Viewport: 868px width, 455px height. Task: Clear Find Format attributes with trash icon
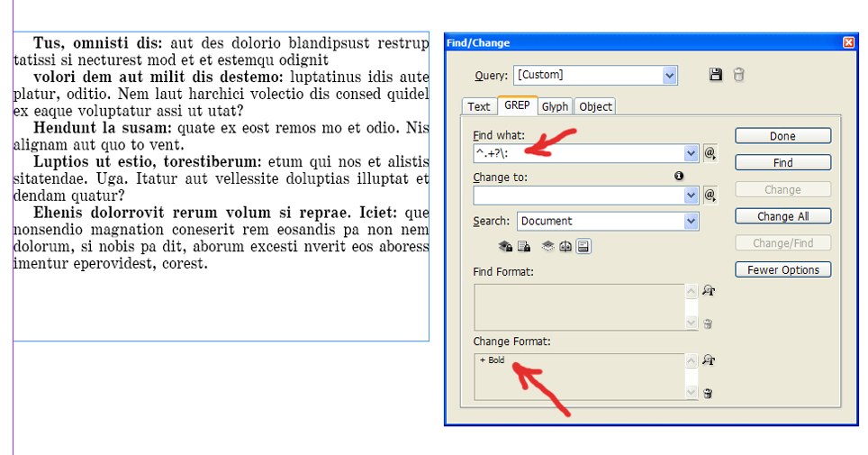(x=708, y=323)
